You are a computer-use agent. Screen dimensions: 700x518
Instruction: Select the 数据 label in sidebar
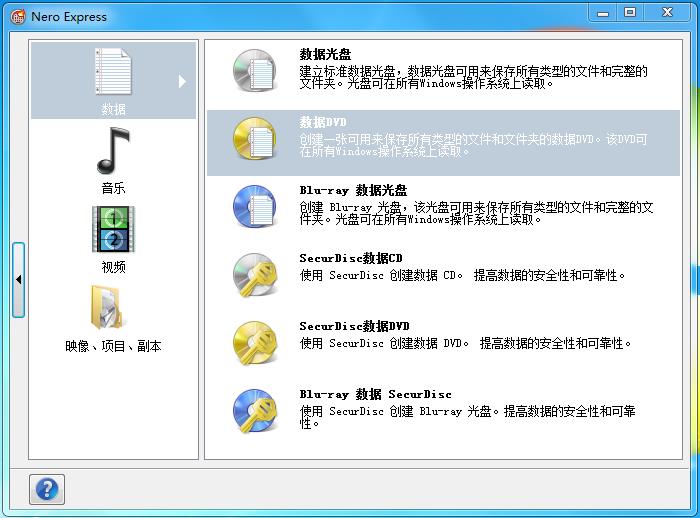(x=113, y=109)
